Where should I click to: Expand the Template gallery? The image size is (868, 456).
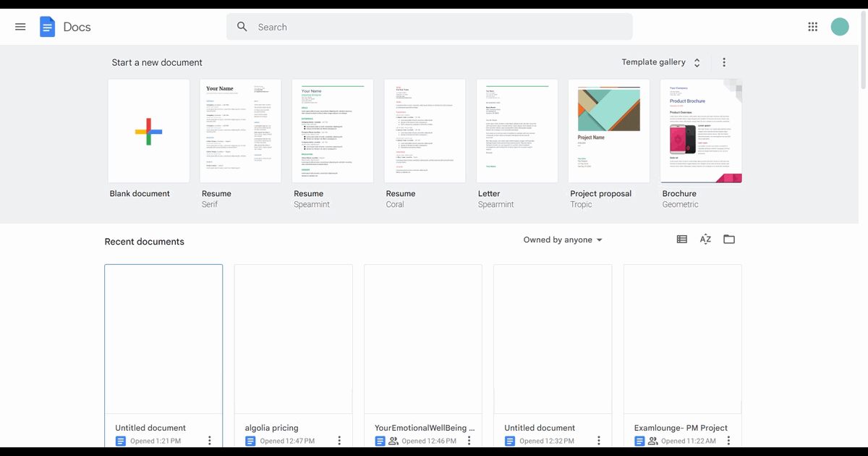[x=661, y=62]
